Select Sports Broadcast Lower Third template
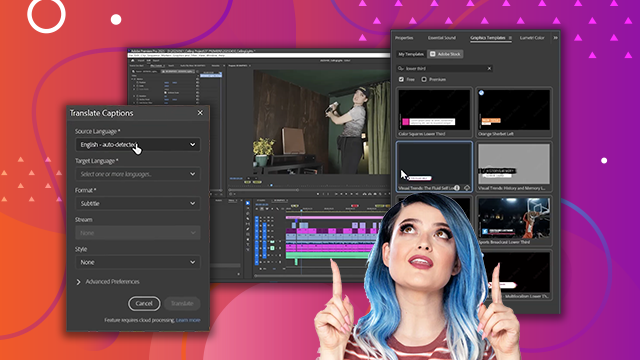Viewport: 640px width, 360px height. coord(514,220)
